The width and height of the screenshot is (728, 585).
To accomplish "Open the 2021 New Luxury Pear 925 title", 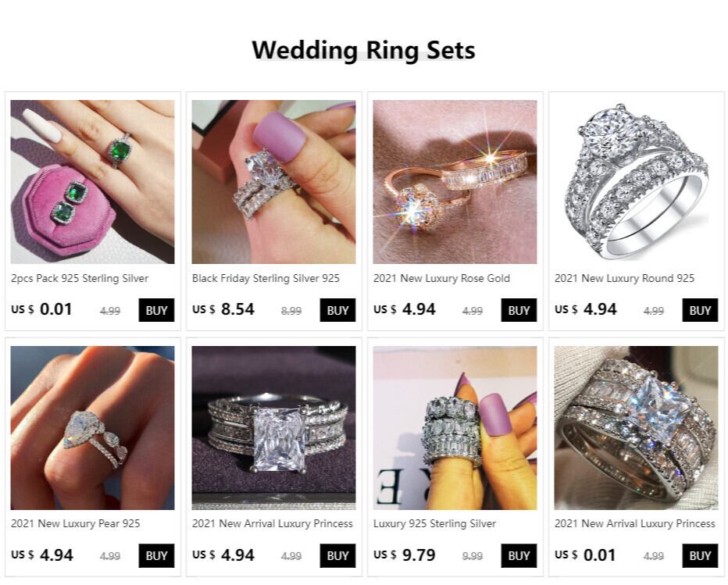I will pos(75,524).
